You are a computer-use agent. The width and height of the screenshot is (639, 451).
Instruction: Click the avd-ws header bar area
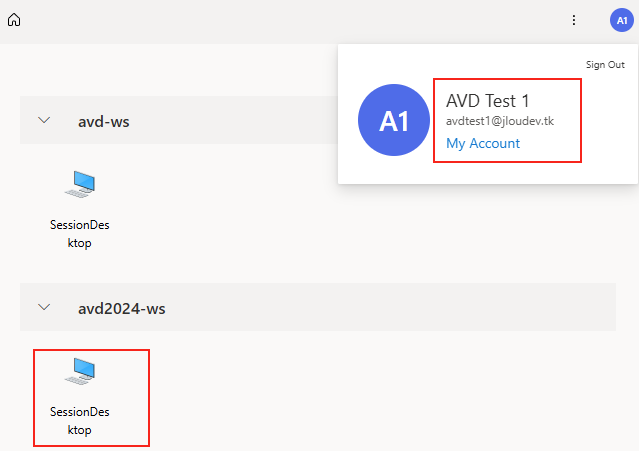coord(179,120)
